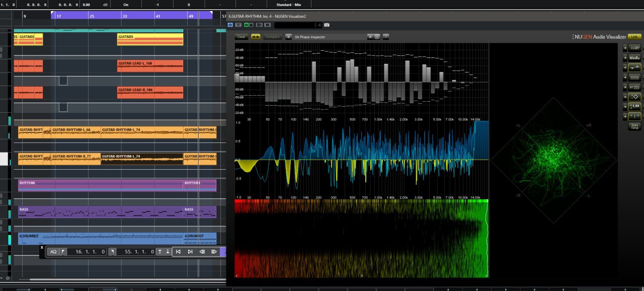Select the GUITAR-RHYTHM-R_77 audio clip
The width and height of the screenshot is (644, 291).
tap(76, 159)
